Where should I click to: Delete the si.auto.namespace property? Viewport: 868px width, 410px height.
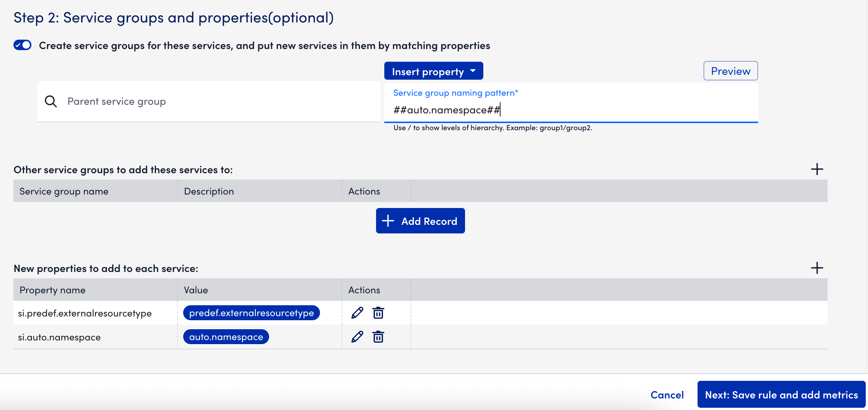tap(378, 337)
